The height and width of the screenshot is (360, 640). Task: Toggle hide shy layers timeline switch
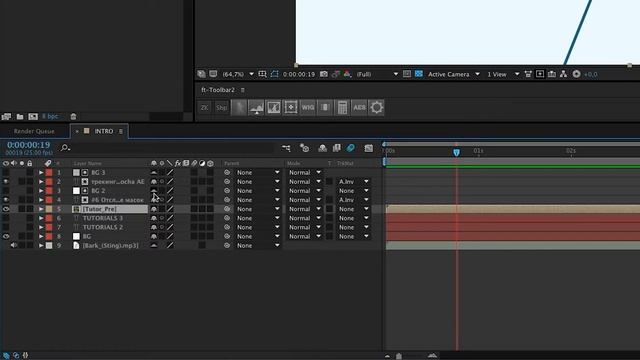322,148
